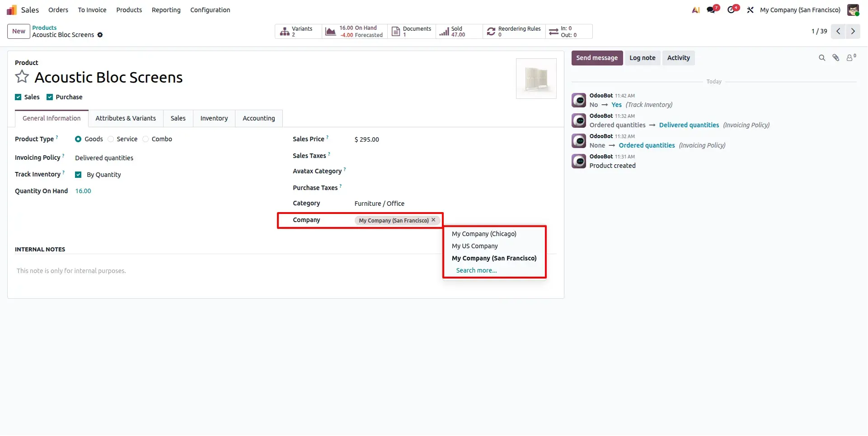Show followers list icon
Image resolution: width=868 pixels, height=436 pixels.
click(x=851, y=57)
